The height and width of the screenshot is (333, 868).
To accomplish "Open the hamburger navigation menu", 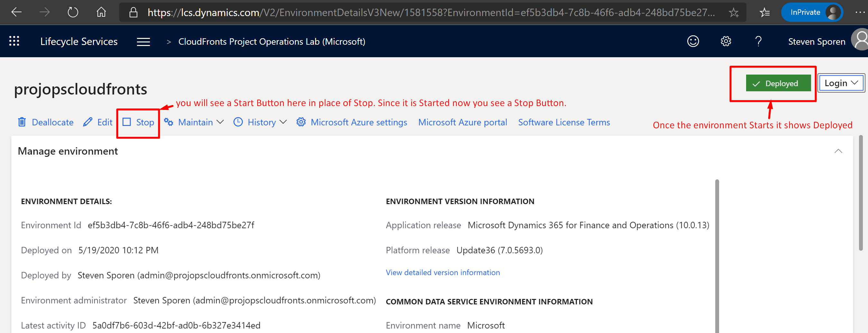I will tap(143, 42).
